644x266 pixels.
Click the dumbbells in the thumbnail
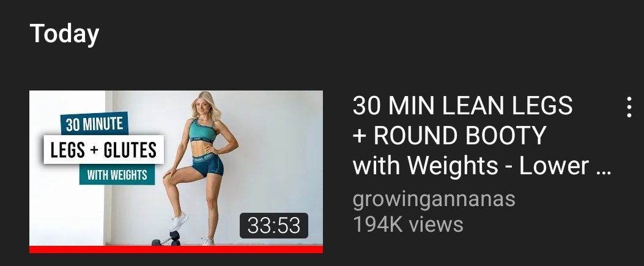pos(166,239)
